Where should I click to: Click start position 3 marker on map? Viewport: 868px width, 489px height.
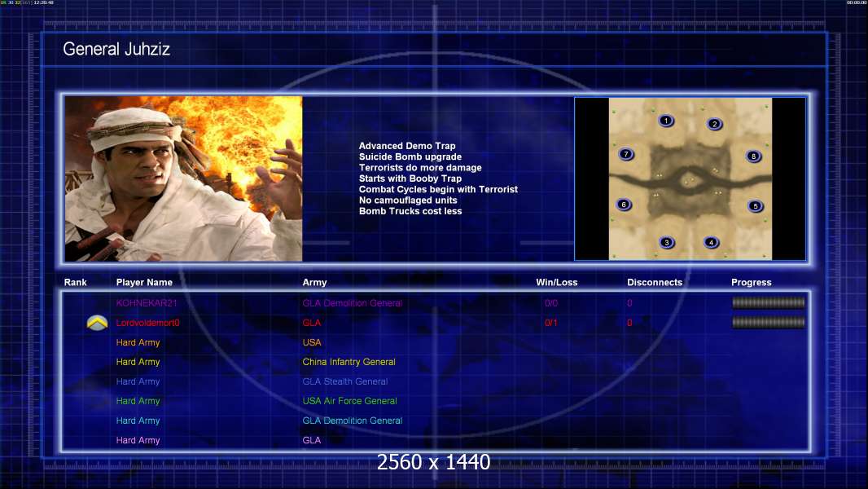click(x=667, y=242)
